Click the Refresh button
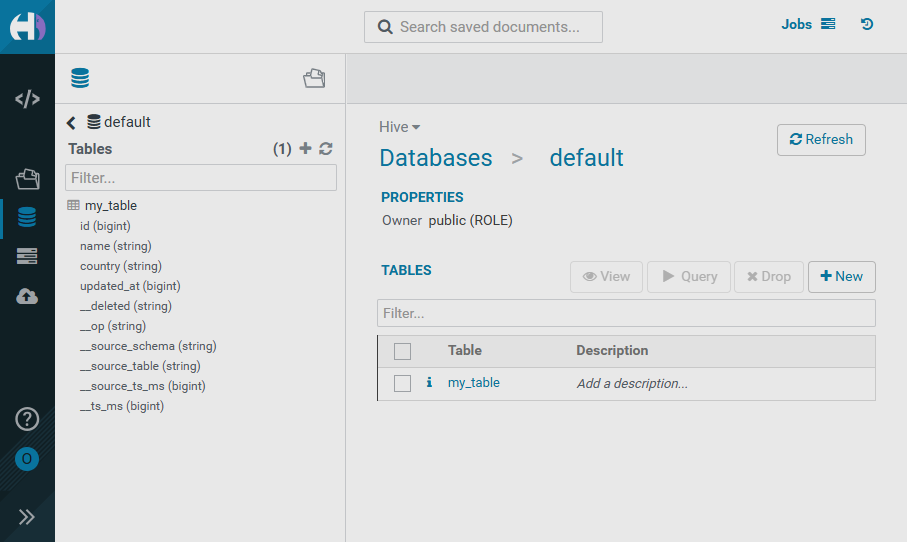The image size is (907, 542). point(820,140)
